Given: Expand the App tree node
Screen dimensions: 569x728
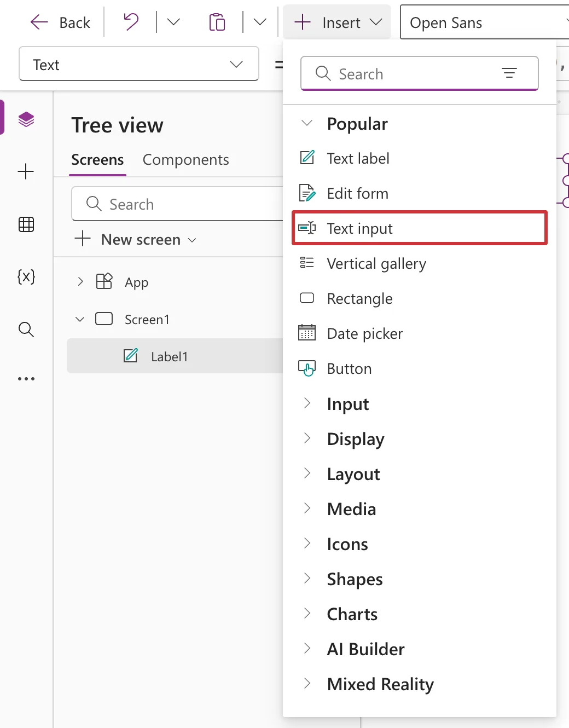Looking at the screenshot, I should (x=80, y=282).
